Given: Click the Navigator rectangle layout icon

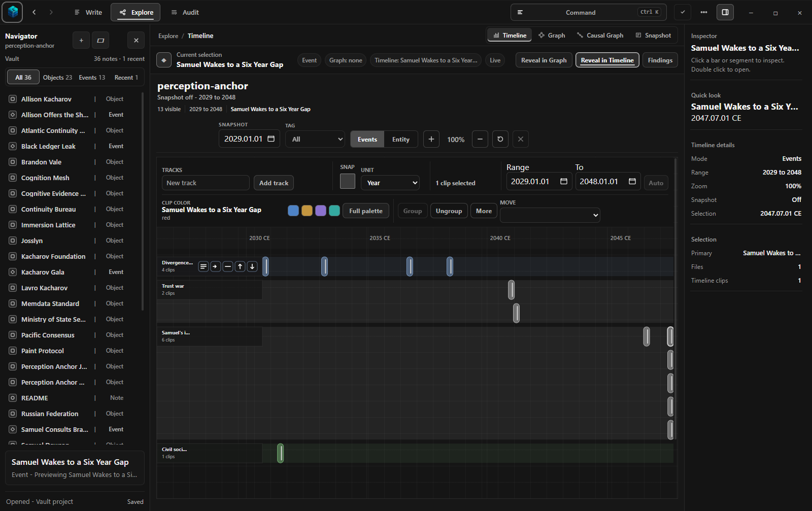Looking at the screenshot, I should (100, 40).
